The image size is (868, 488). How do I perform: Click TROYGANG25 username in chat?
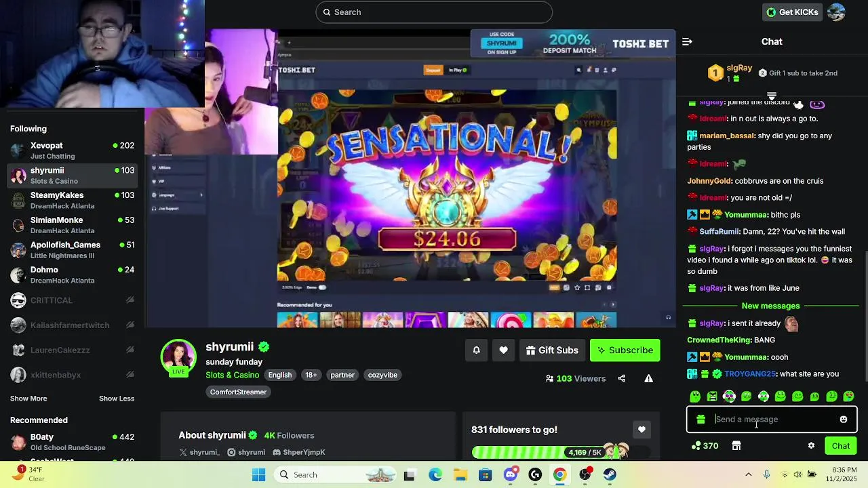click(x=749, y=374)
